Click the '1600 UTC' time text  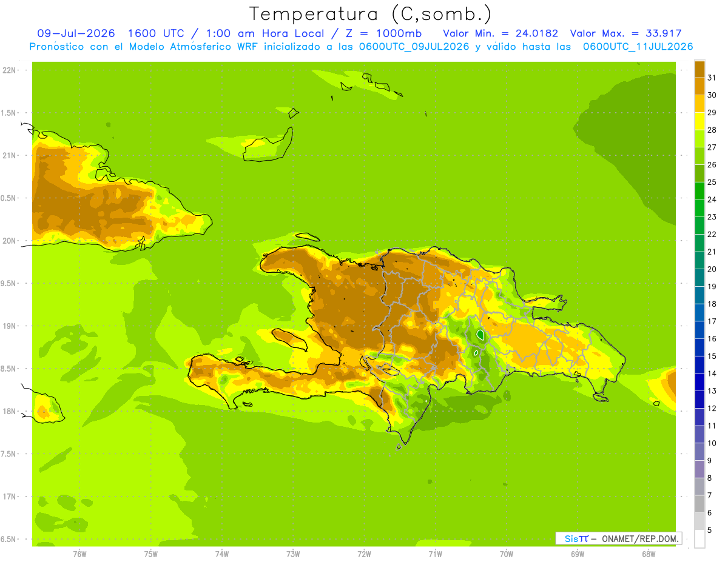[157, 33]
